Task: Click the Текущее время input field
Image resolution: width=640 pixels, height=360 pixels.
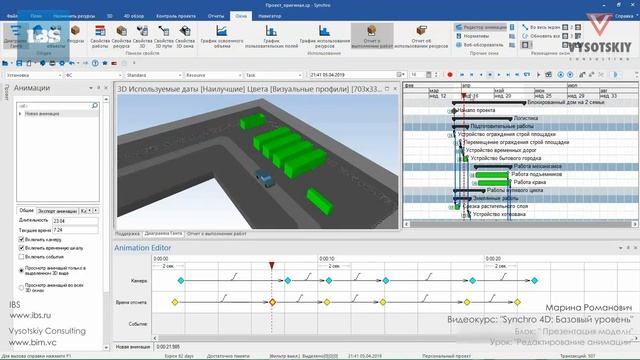Action: [x=76, y=230]
